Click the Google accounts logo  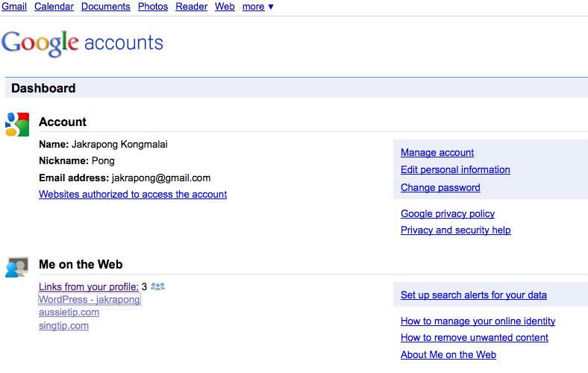tap(83, 43)
